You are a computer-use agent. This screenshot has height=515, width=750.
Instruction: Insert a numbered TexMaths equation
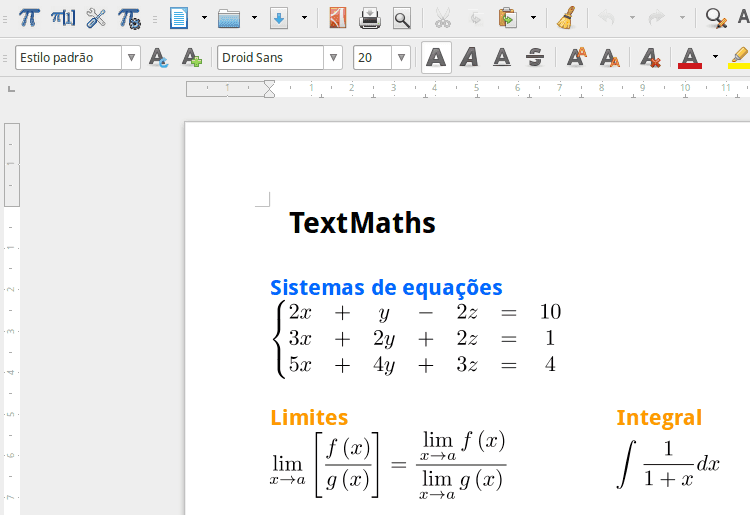pos(63,18)
